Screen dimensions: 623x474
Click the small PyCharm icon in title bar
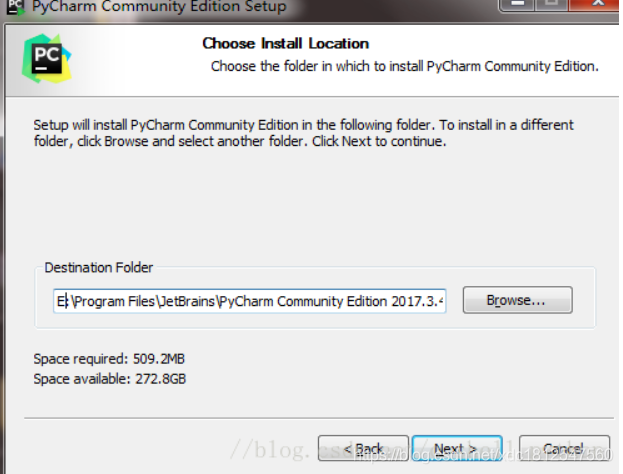tap(16, 6)
